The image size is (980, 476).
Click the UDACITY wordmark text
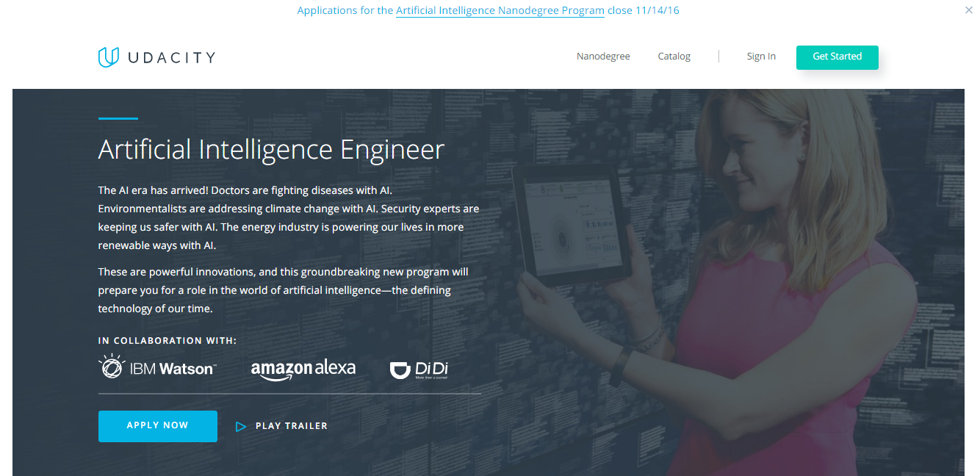click(x=171, y=57)
